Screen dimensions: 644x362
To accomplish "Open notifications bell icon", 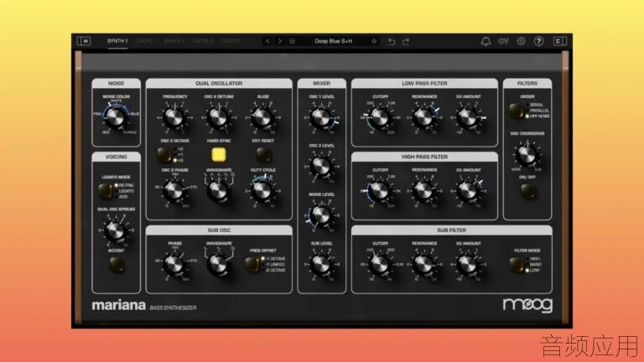I will (x=486, y=41).
